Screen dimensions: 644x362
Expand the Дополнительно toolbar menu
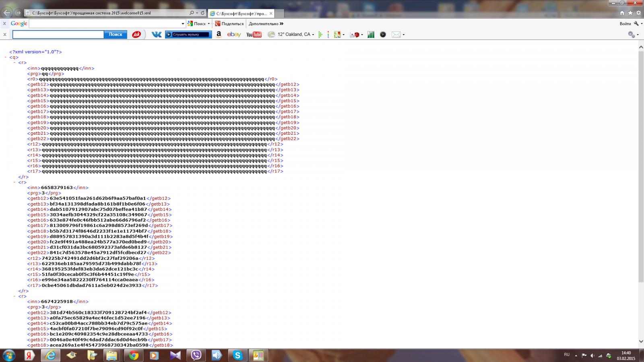pos(266,24)
